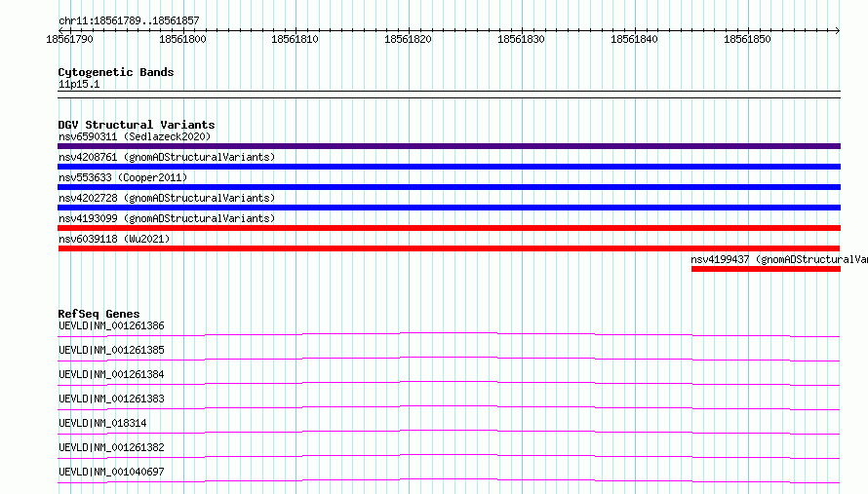Click ruler coordinate 18561850

point(747,39)
